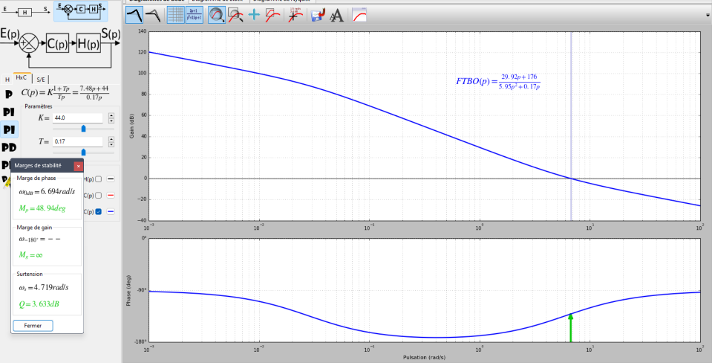
Task: Toggle the grey real-curve plot icon
Action: (153, 15)
